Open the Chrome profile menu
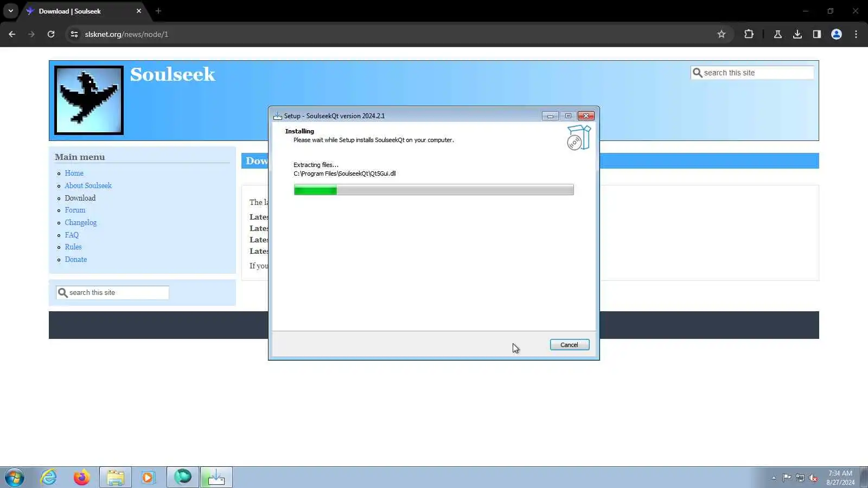Image resolution: width=868 pixels, height=488 pixels. click(x=837, y=34)
